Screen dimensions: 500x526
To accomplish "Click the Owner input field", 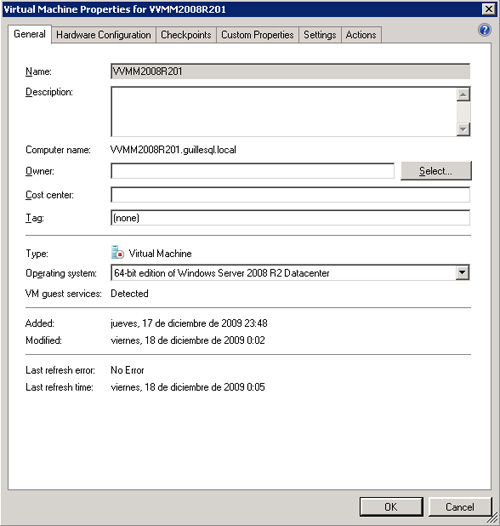I will [x=252, y=171].
